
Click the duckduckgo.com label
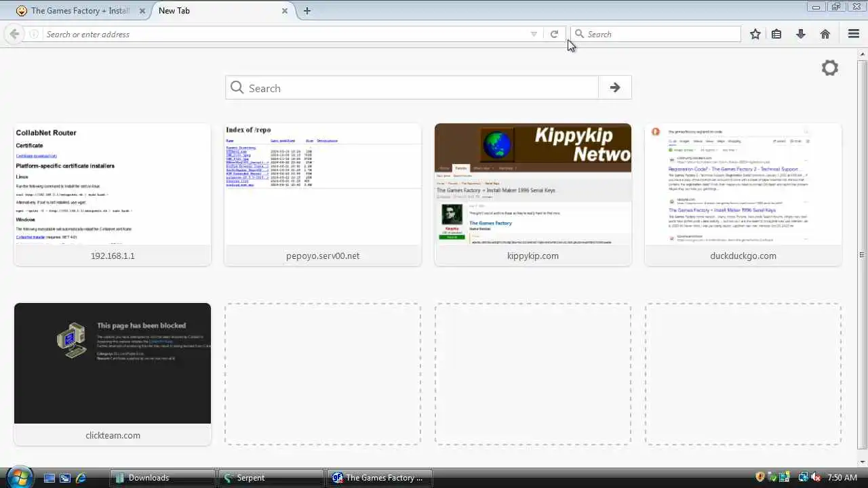pos(743,256)
